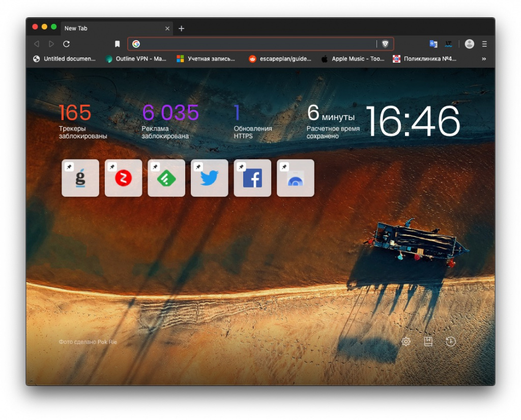Open the Учетная запись bookmark
Image resolution: width=521 pixels, height=420 pixels.
point(206,59)
